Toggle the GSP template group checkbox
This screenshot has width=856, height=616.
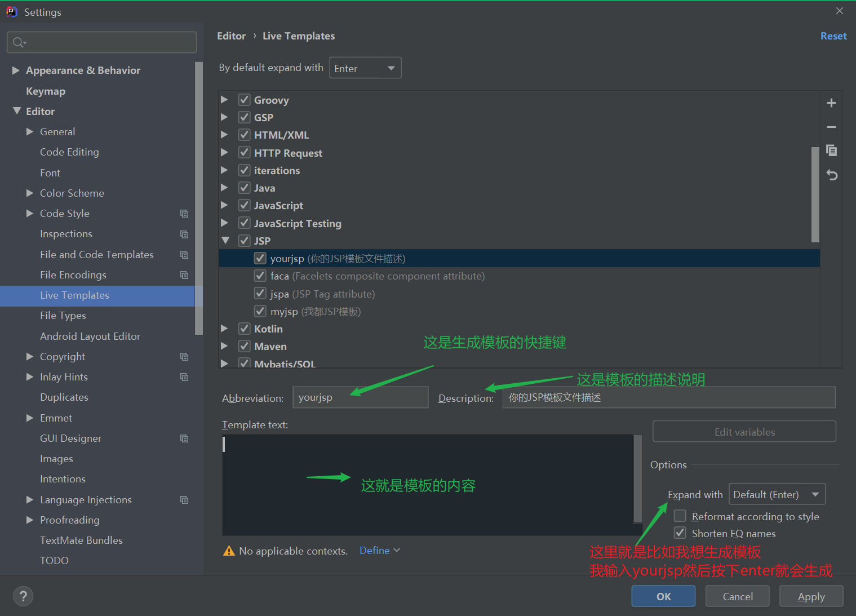pyautogui.click(x=244, y=117)
